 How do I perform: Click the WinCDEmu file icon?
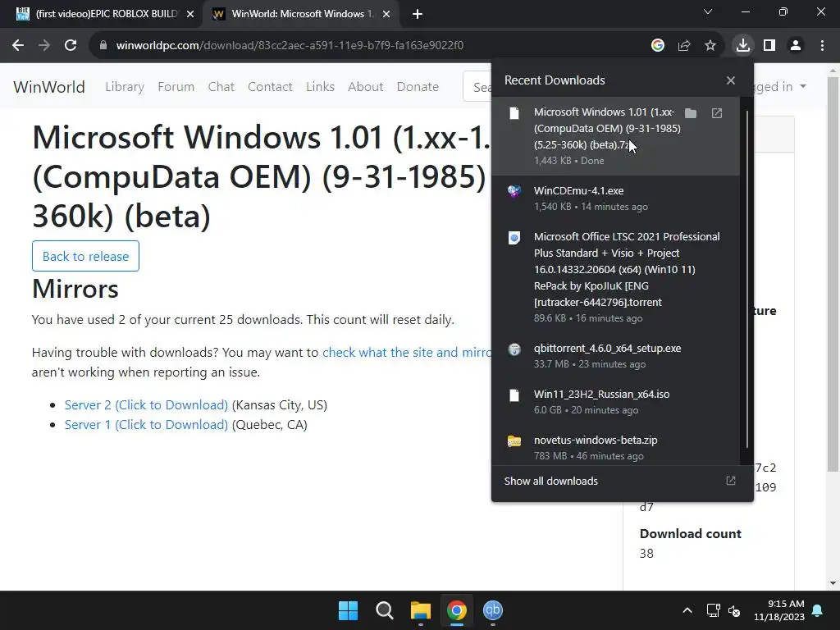(514, 191)
